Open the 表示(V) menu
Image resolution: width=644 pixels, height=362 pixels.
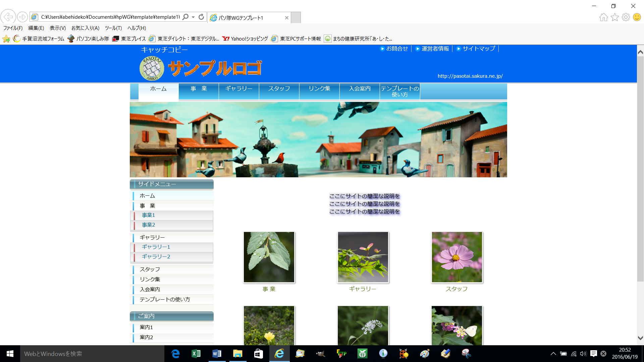click(58, 28)
